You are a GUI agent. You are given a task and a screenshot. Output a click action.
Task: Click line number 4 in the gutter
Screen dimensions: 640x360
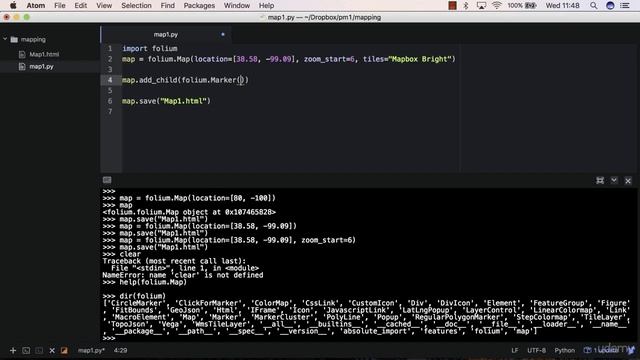110,80
